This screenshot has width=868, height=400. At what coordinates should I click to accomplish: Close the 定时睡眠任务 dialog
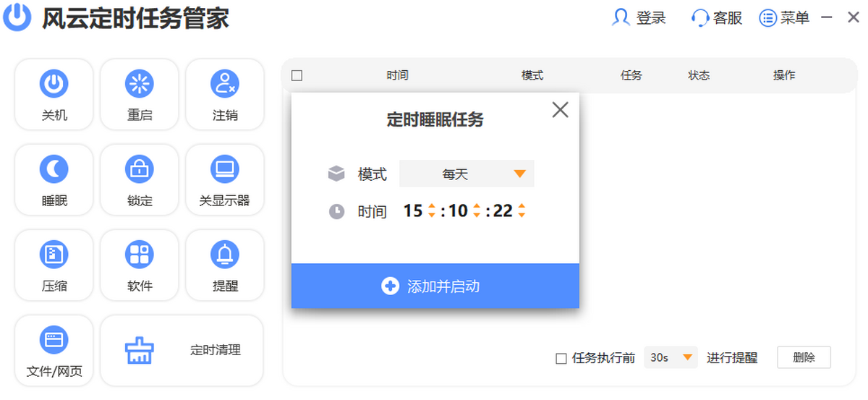point(560,109)
